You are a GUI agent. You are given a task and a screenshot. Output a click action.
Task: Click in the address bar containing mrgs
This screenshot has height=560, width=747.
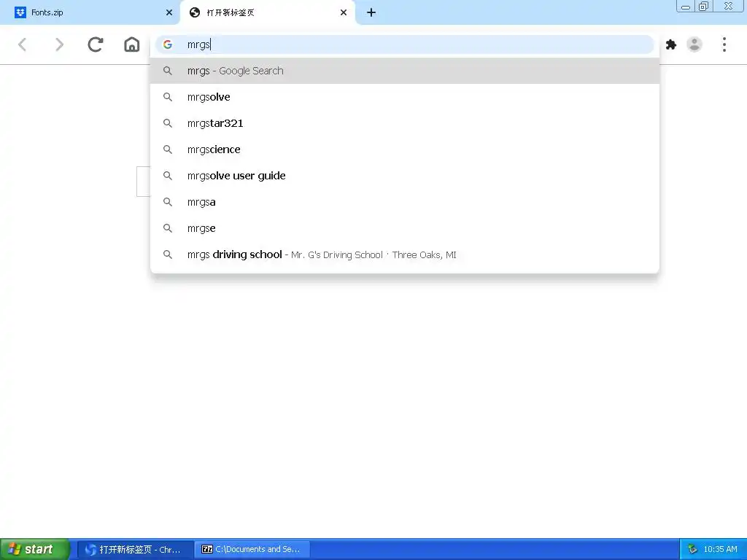[404, 44]
